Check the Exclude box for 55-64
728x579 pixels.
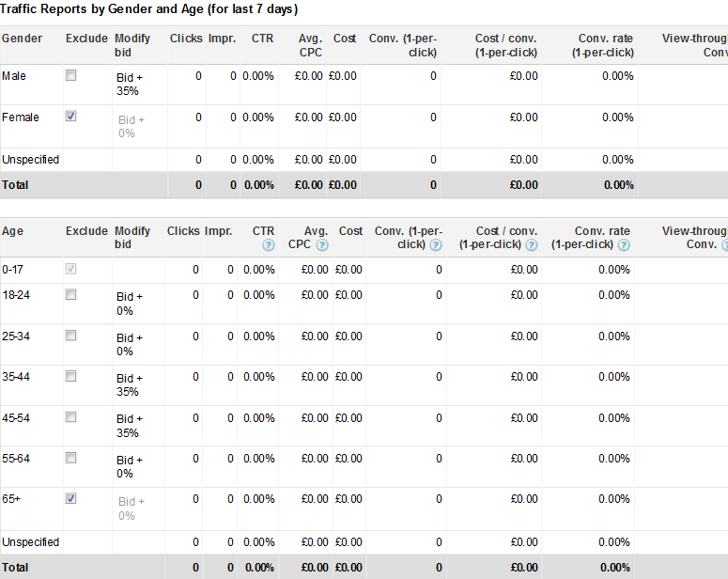coord(70,458)
